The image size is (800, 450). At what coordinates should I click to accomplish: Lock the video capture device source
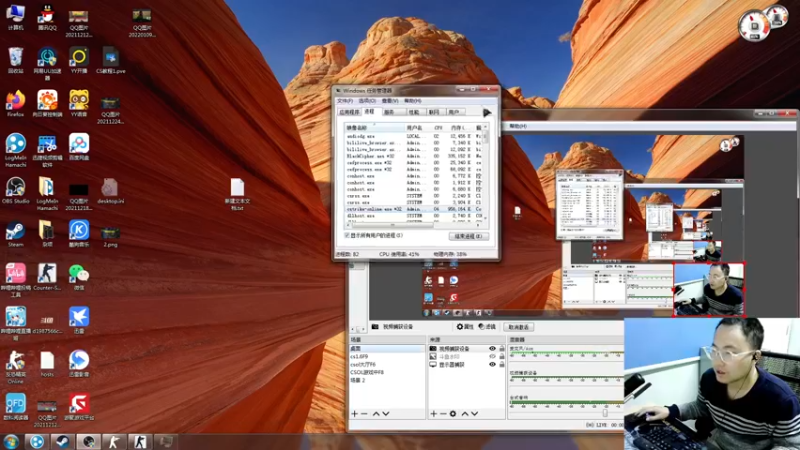502,348
